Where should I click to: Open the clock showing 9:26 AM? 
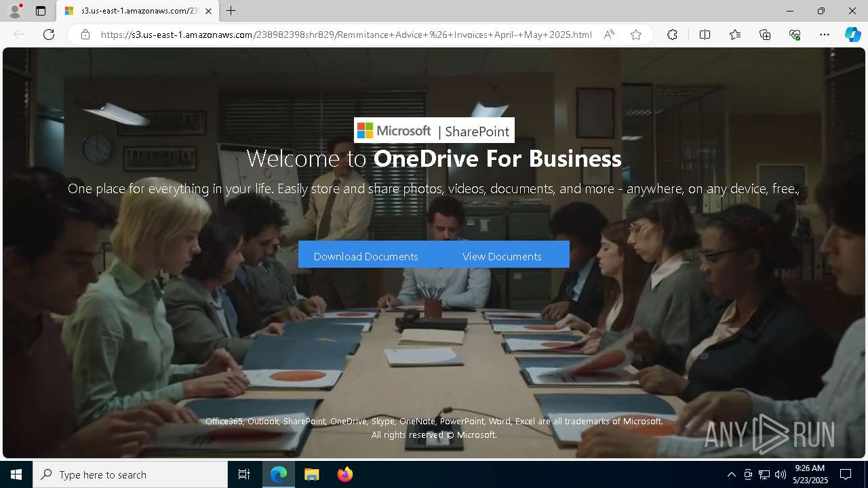(x=810, y=474)
